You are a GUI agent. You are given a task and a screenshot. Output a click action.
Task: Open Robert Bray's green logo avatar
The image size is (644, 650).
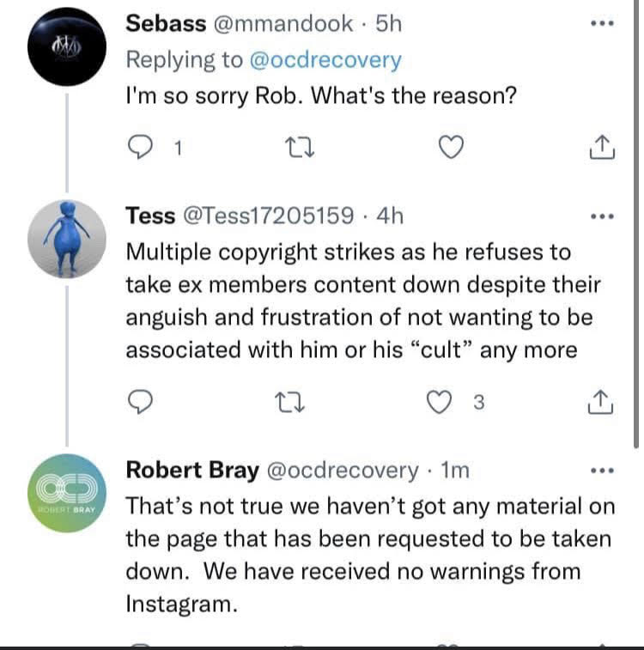pyautogui.click(x=66, y=494)
